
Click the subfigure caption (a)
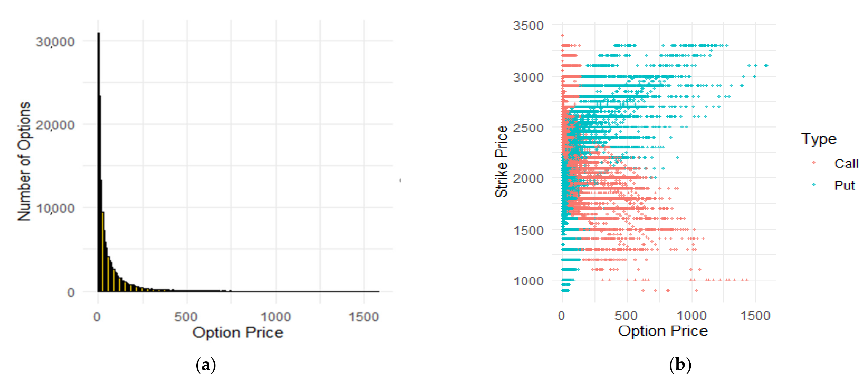pyautogui.click(x=205, y=365)
